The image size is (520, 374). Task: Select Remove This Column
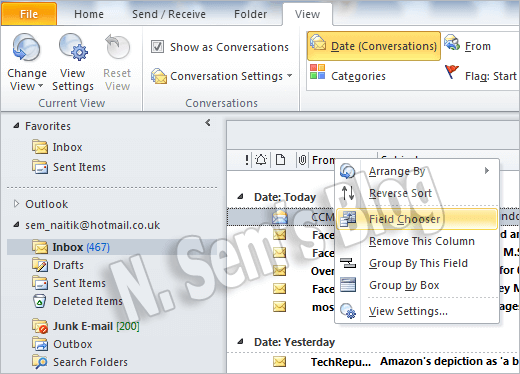tap(417, 241)
